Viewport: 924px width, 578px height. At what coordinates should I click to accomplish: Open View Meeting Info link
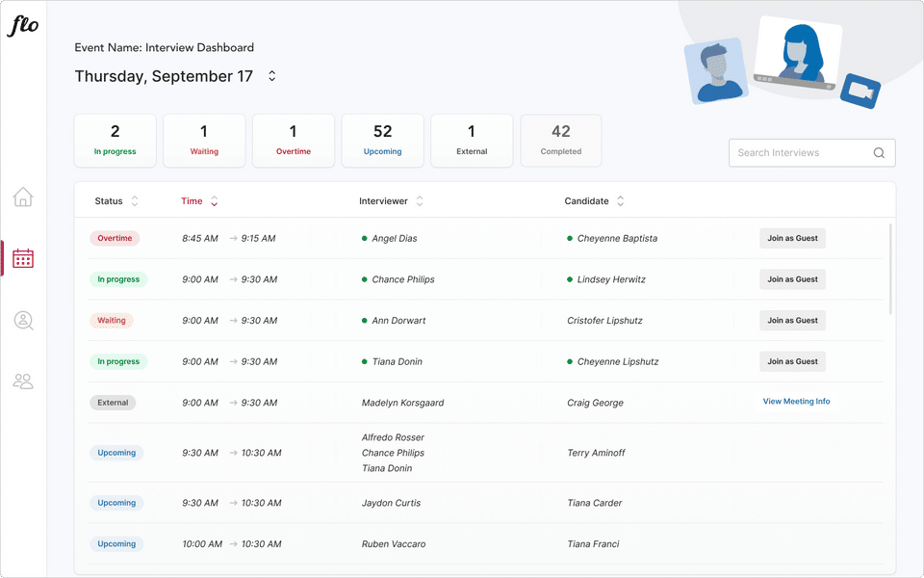coord(796,402)
